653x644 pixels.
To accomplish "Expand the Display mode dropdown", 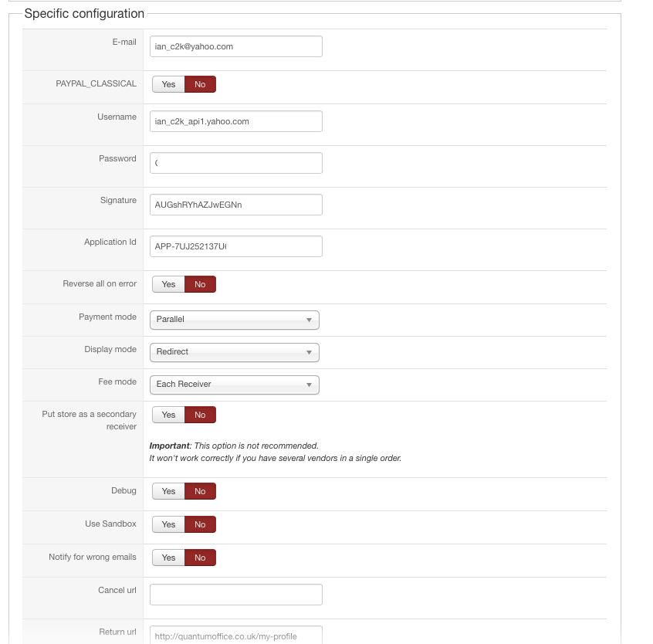I will pos(234,352).
